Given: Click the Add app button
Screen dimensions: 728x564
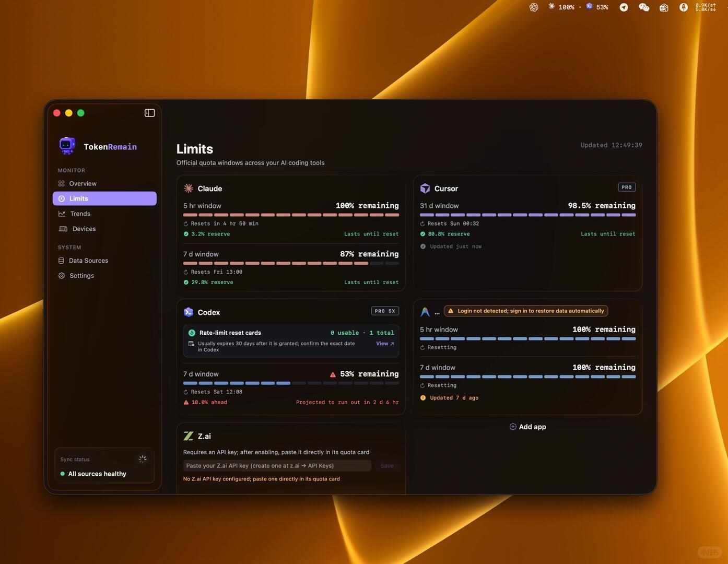Looking at the screenshot, I should tap(527, 427).
